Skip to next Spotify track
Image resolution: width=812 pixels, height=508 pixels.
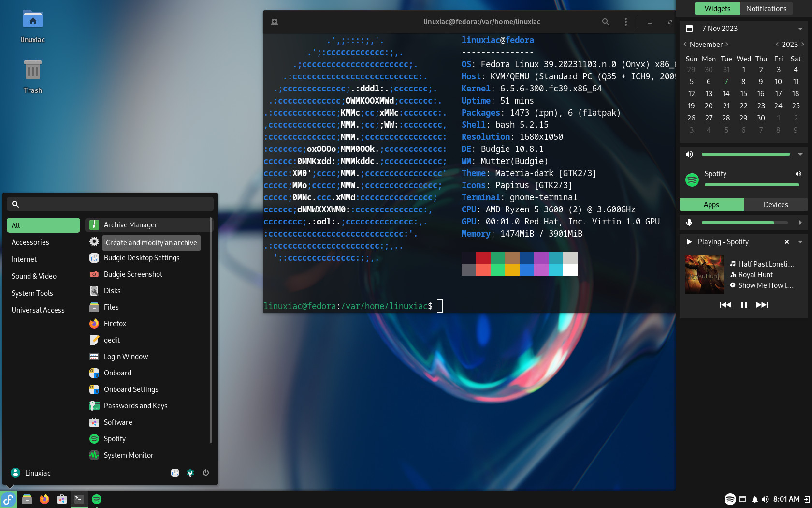pyautogui.click(x=762, y=305)
